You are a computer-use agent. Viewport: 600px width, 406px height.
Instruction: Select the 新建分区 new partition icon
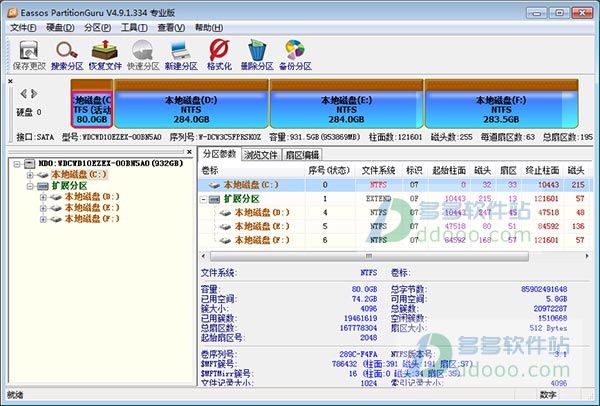pyautogui.click(x=181, y=55)
